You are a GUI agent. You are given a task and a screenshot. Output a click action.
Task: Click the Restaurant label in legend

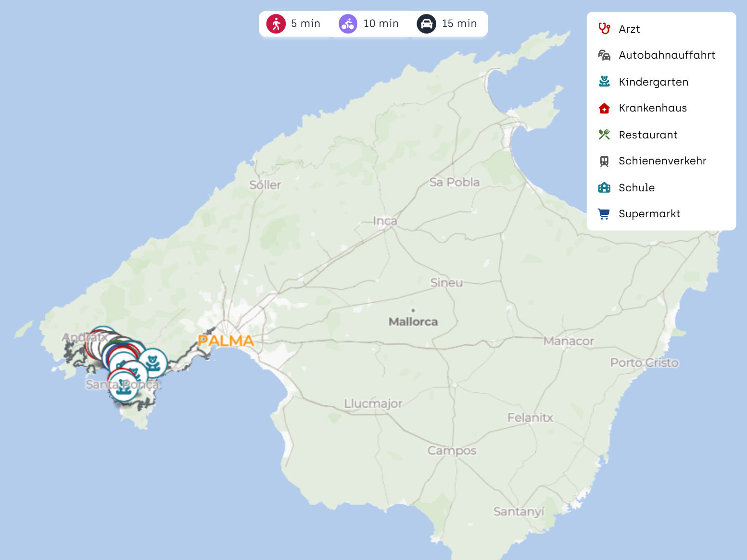coord(648,135)
